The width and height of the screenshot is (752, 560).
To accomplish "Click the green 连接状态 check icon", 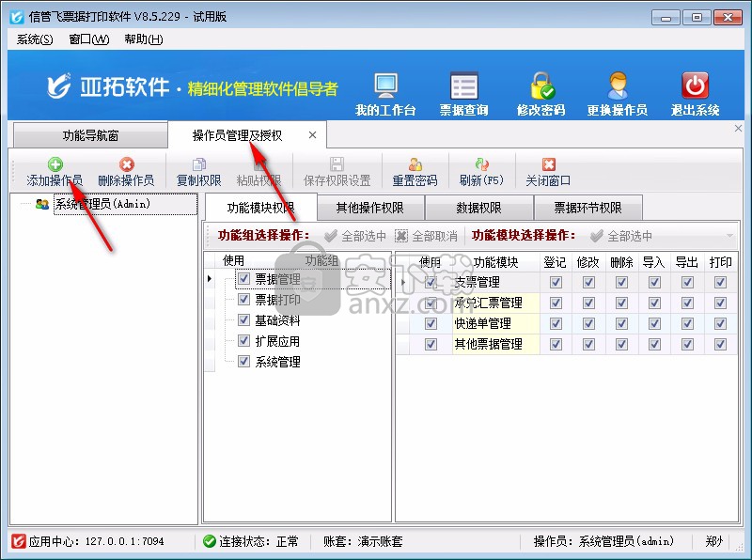I will coord(209,541).
